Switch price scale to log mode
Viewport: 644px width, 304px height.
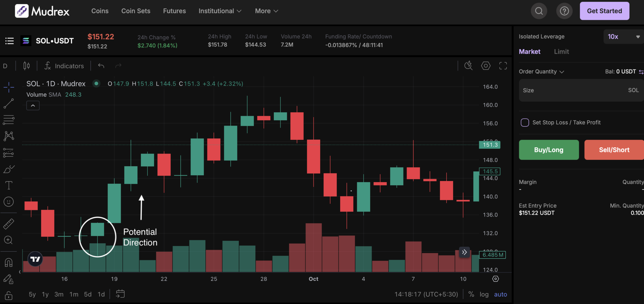pyautogui.click(x=484, y=294)
